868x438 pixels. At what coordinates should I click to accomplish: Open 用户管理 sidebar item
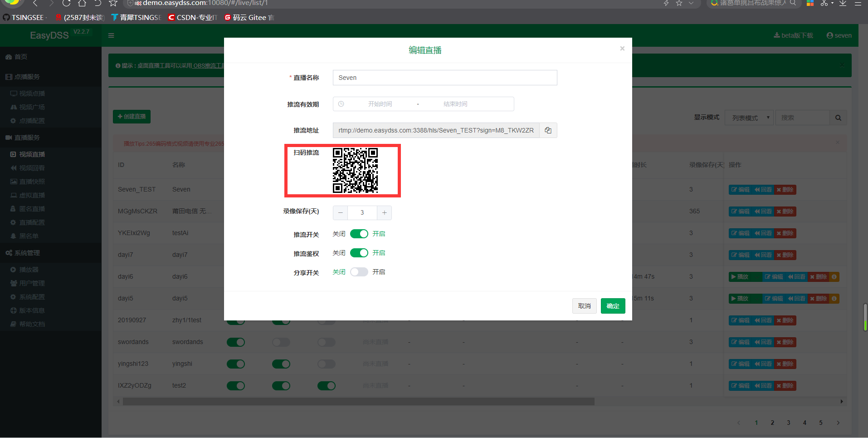pos(28,283)
